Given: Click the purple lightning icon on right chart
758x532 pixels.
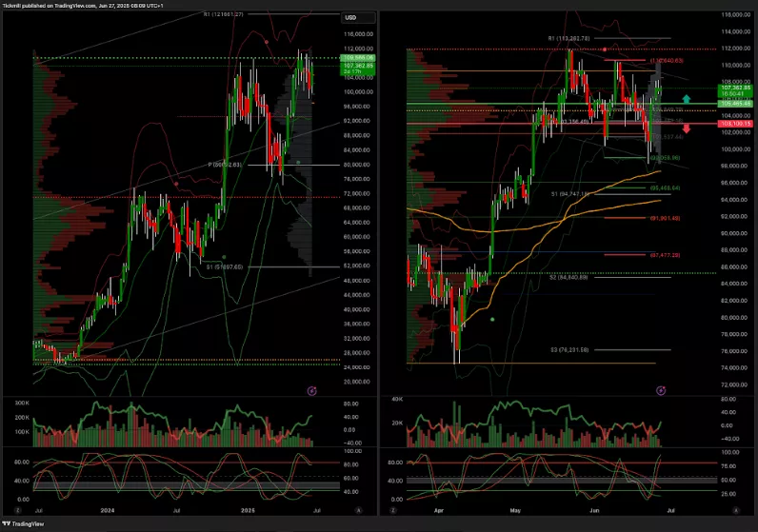Looking at the screenshot, I should 661,390.
